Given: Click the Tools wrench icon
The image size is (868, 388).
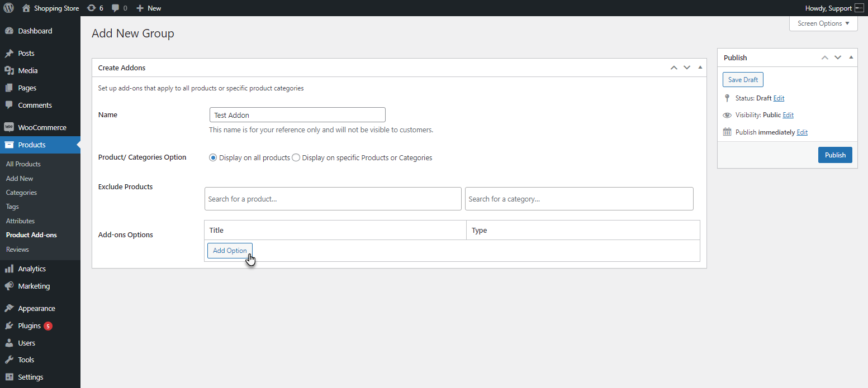Looking at the screenshot, I should coord(9,360).
